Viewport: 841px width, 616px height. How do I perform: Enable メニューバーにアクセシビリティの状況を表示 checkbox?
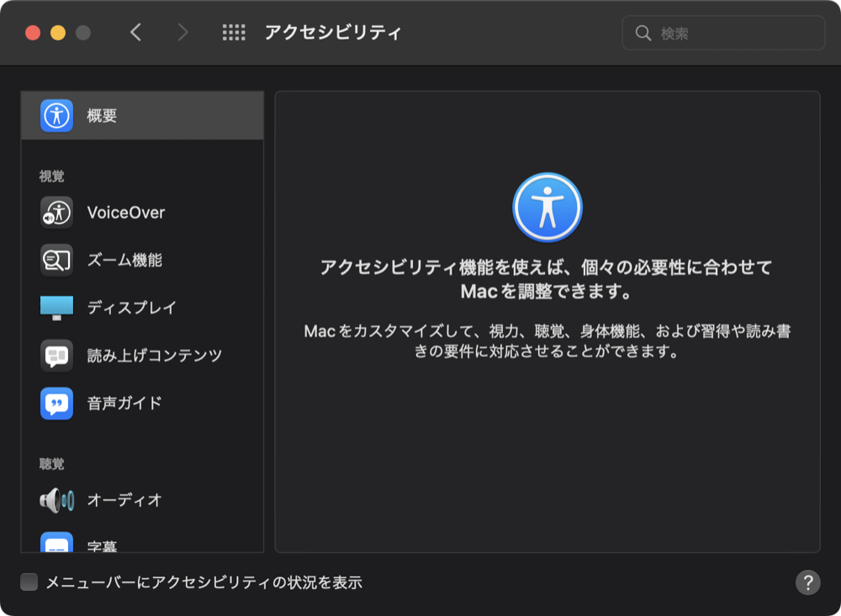(x=29, y=582)
